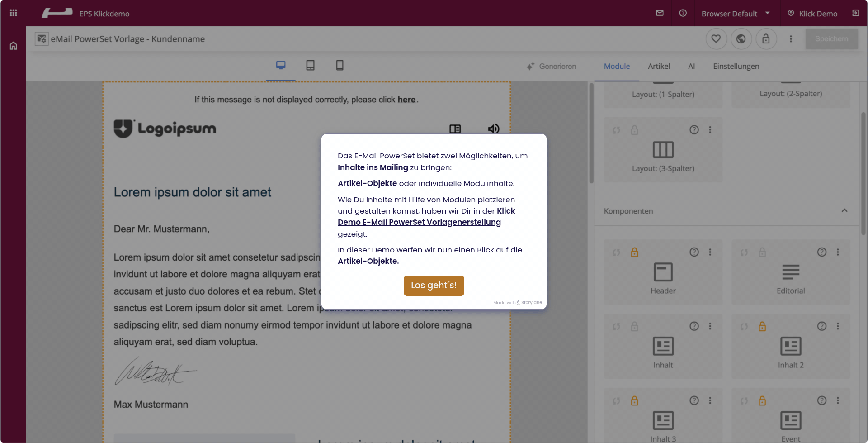Image resolution: width=868 pixels, height=443 pixels.
Task: Open help icon on Header component
Action: tap(694, 252)
